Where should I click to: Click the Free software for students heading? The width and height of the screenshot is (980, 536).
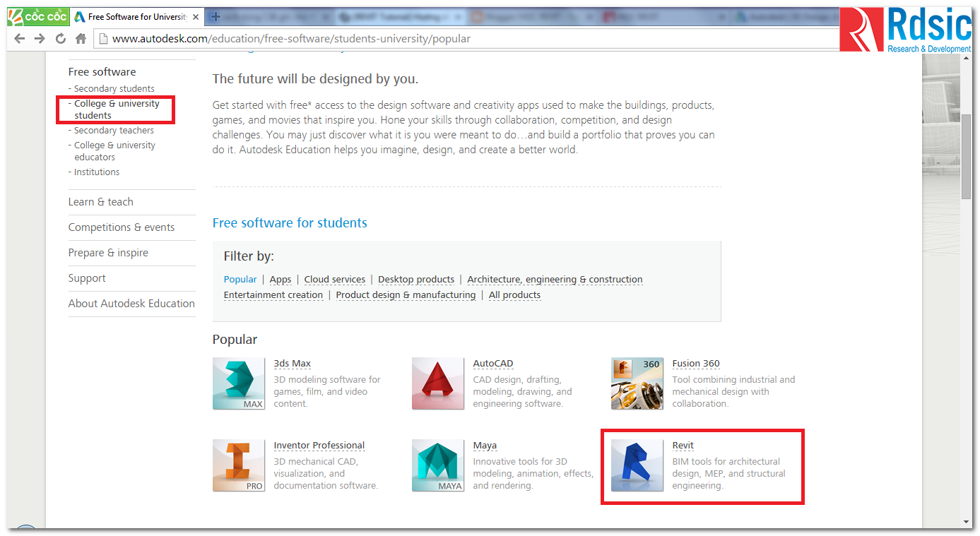[x=290, y=223]
